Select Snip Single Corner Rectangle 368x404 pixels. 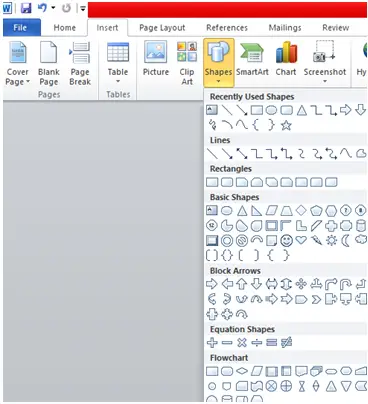click(x=242, y=182)
